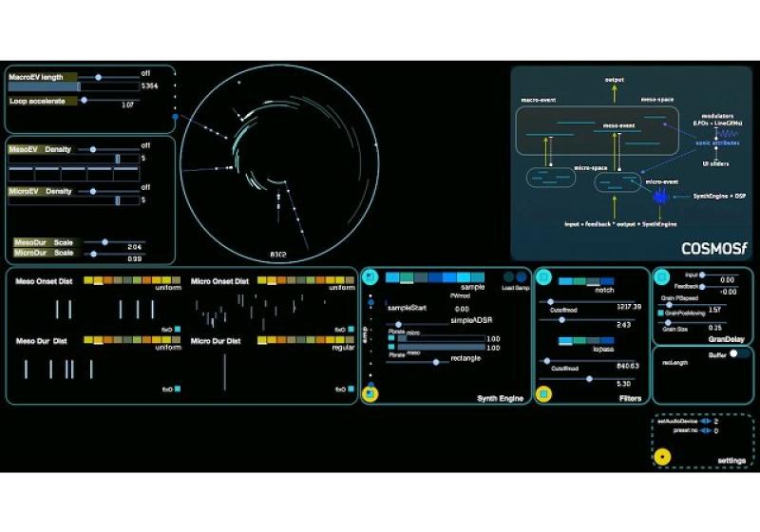This screenshot has width=760, height=532.
Task: Click the cyan round button in Filters panel
Action: 543,277
